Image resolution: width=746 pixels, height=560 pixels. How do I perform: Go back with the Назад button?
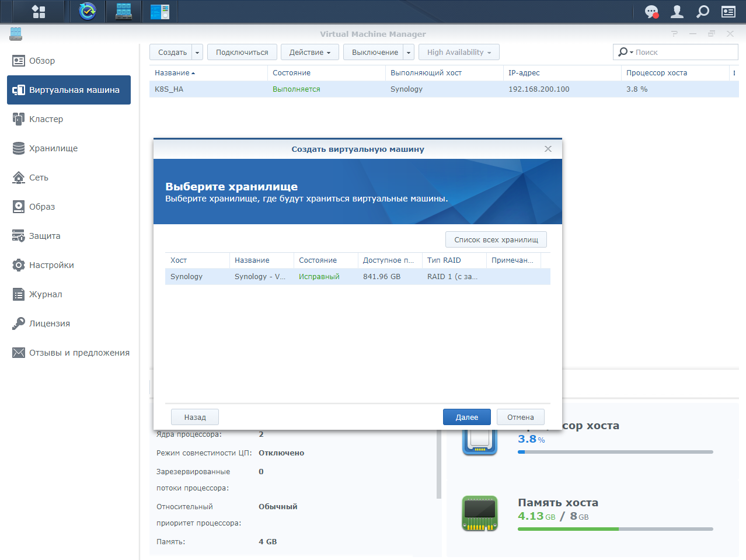tap(195, 417)
